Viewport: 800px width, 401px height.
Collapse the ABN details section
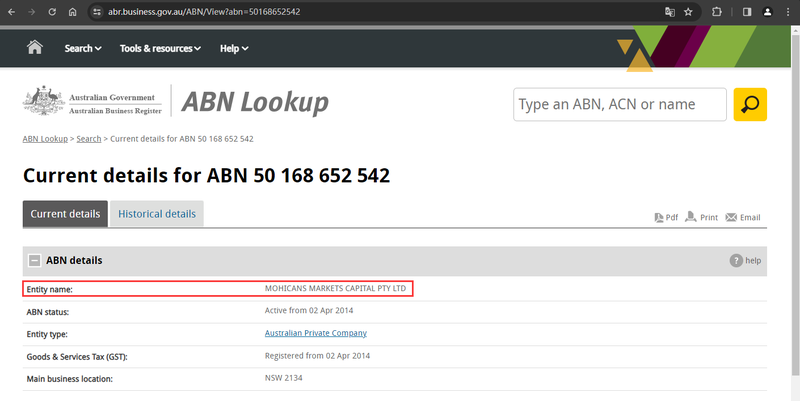pyautogui.click(x=34, y=261)
